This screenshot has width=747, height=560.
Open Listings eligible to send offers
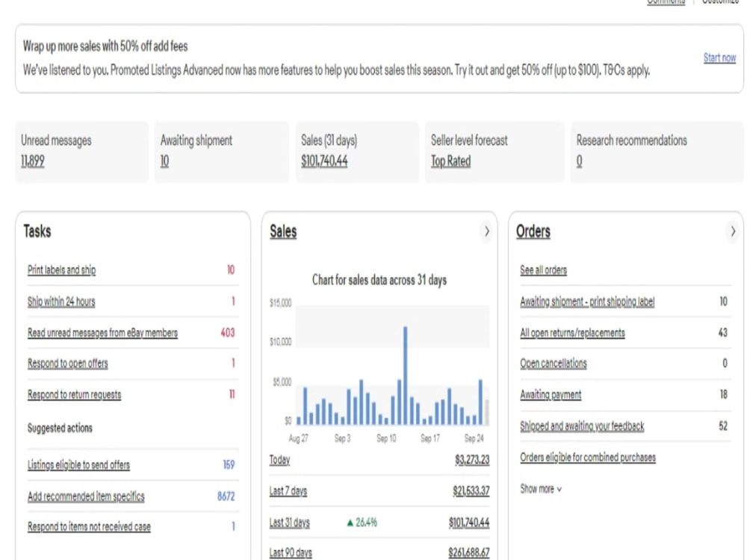(x=78, y=464)
